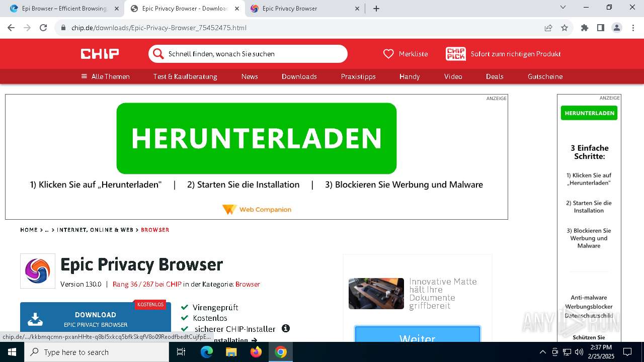The width and height of the screenshot is (644, 362).
Task: Open the Windows Start menu
Action: click(12, 352)
